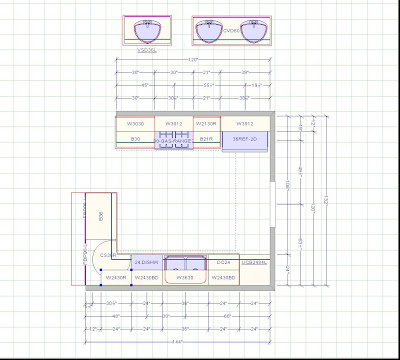Select the W2436BD cabinet under DC24
The width and height of the screenshot is (400, 360).
pos(224,278)
